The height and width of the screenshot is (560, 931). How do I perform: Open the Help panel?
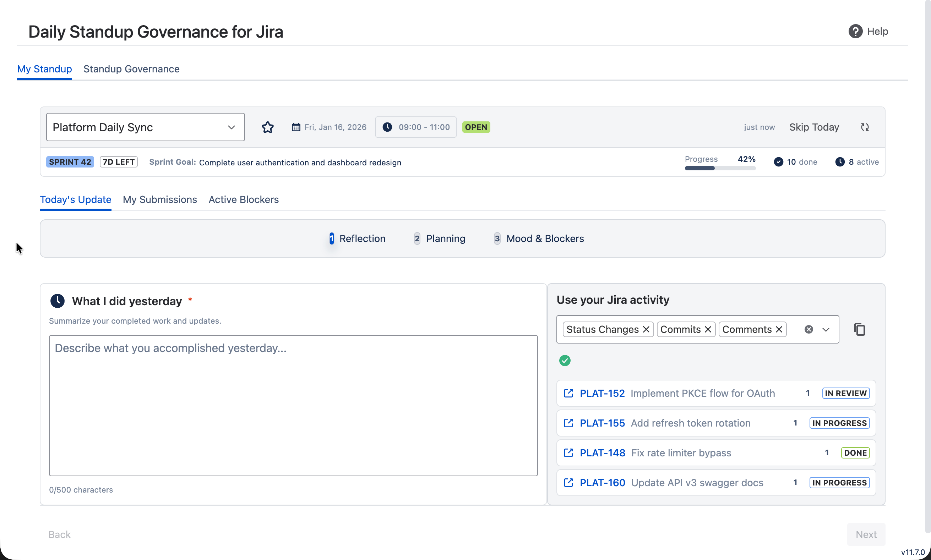[868, 31]
